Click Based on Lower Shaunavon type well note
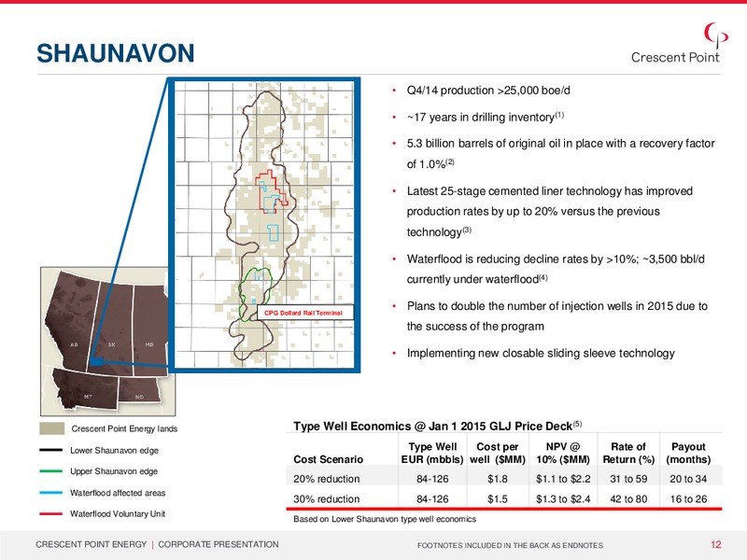This screenshot has width=747, height=560. tap(385, 519)
